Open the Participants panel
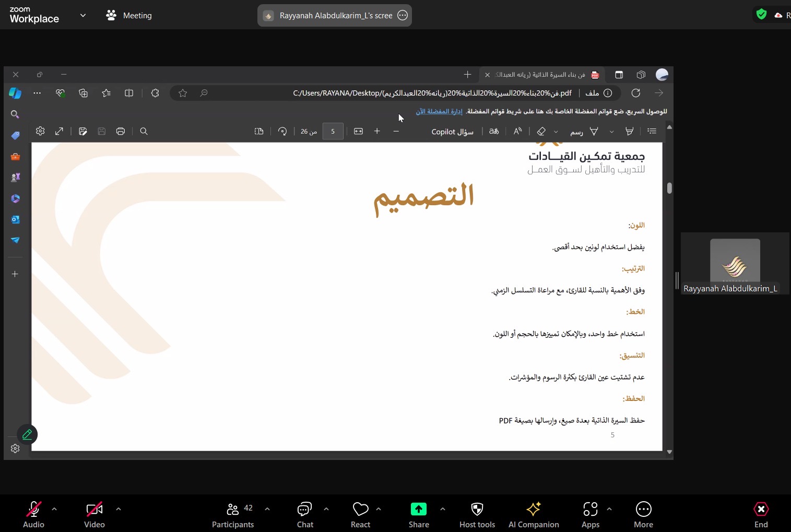 (x=233, y=514)
